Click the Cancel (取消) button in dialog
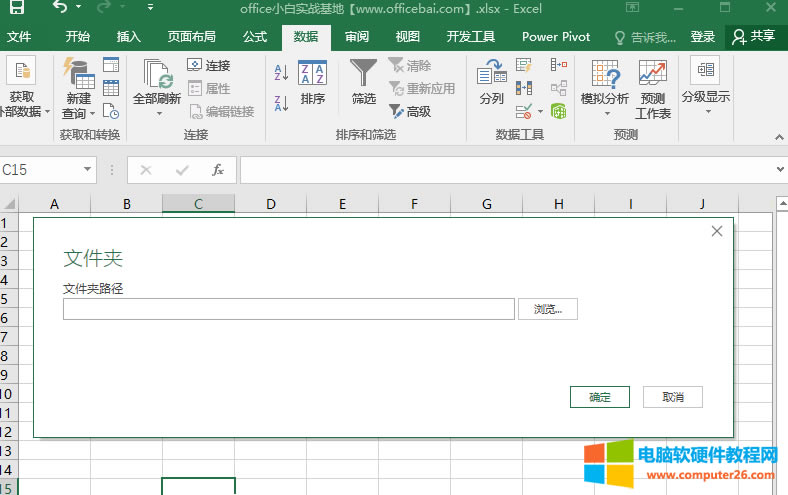 point(673,397)
